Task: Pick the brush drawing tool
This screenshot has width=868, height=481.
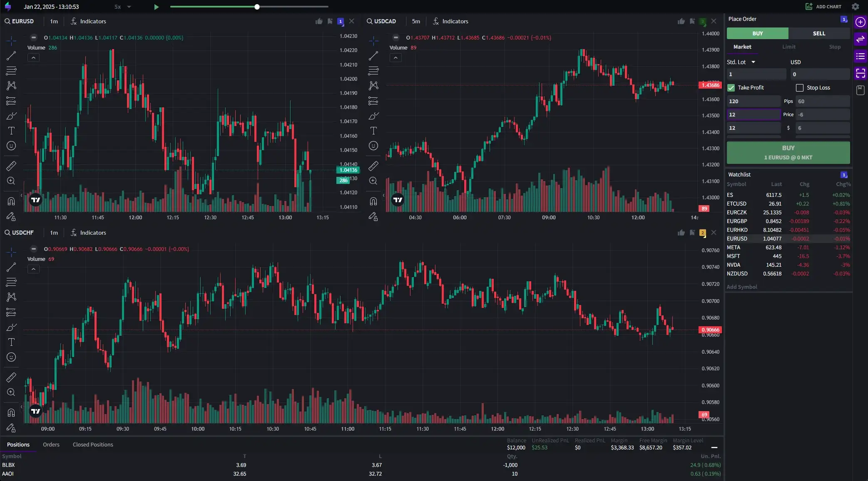Action: tap(11, 116)
